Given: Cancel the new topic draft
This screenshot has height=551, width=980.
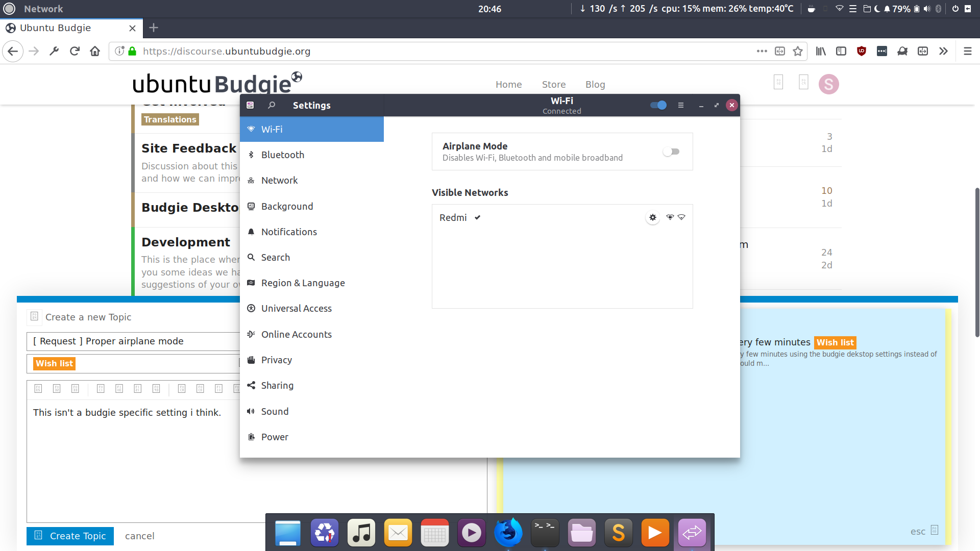Looking at the screenshot, I should [x=139, y=536].
